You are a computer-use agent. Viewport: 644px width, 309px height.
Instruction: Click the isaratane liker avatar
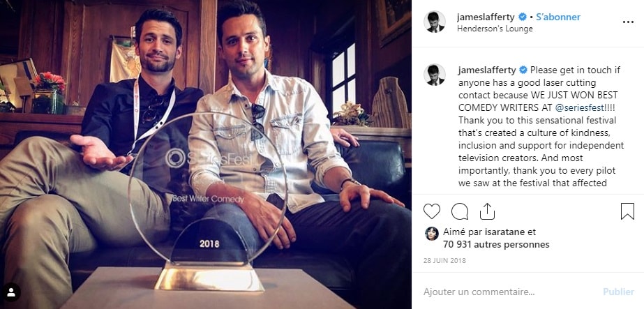[431, 234]
